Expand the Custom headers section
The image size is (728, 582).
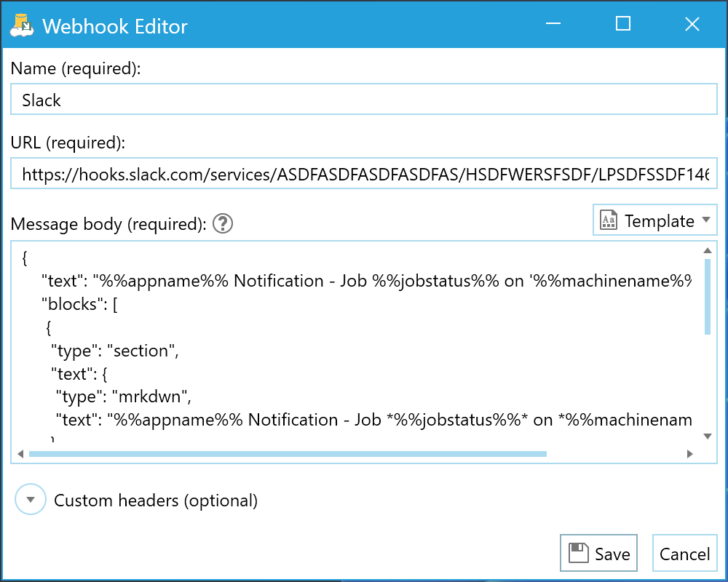point(31,500)
